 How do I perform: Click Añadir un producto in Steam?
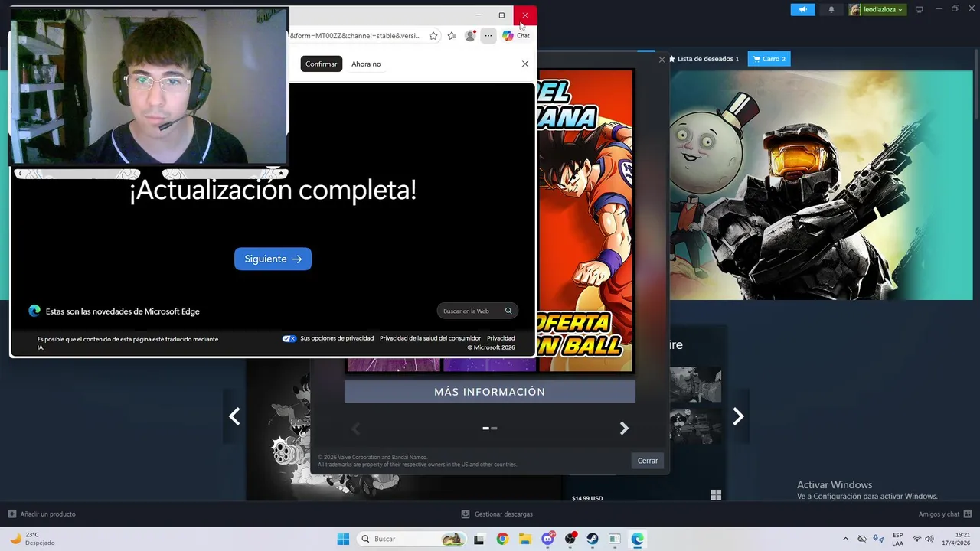[42, 514]
